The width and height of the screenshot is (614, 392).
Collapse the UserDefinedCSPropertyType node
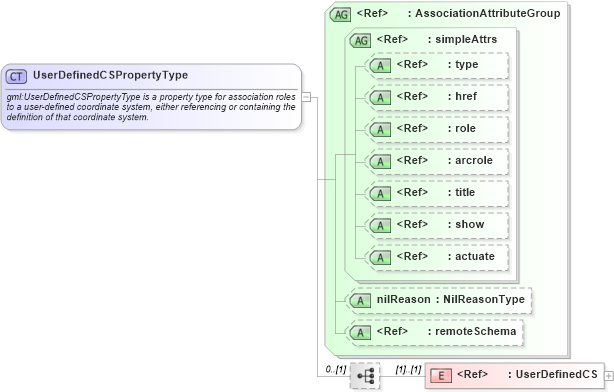coord(306,97)
